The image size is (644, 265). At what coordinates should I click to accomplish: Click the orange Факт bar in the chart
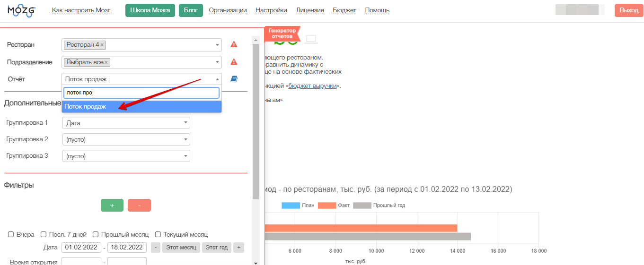tap(361, 228)
